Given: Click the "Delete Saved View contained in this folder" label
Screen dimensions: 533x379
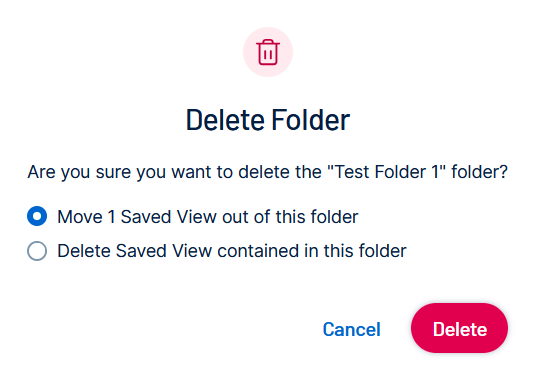Looking at the screenshot, I should 232,251.
